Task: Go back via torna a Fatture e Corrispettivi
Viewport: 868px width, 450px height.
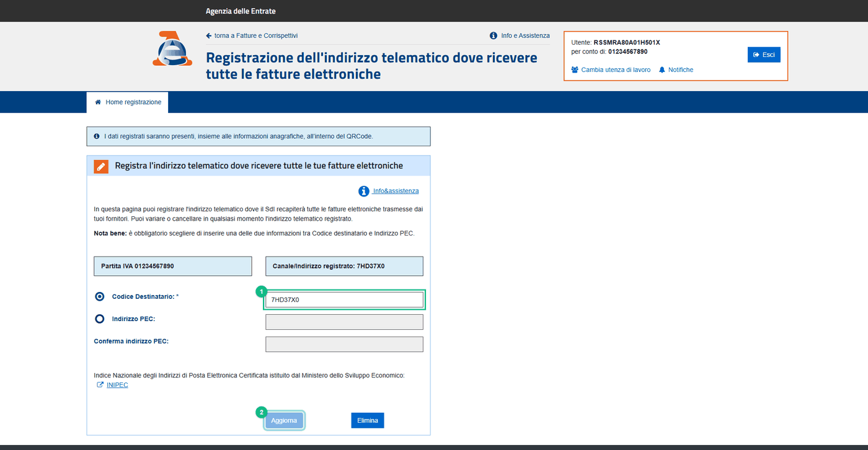Action: point(252,36)
